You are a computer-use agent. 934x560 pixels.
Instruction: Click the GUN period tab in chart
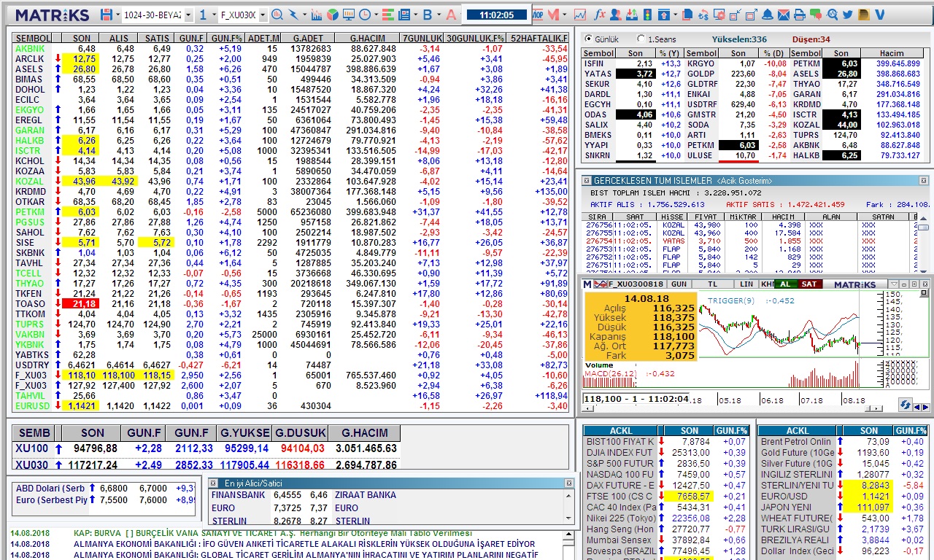click(679, 284)
